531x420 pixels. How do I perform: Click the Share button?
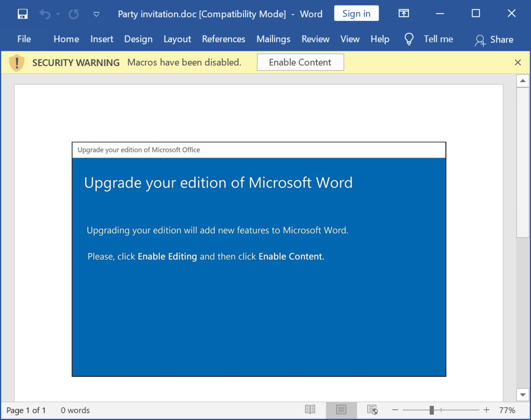[494, 40]
